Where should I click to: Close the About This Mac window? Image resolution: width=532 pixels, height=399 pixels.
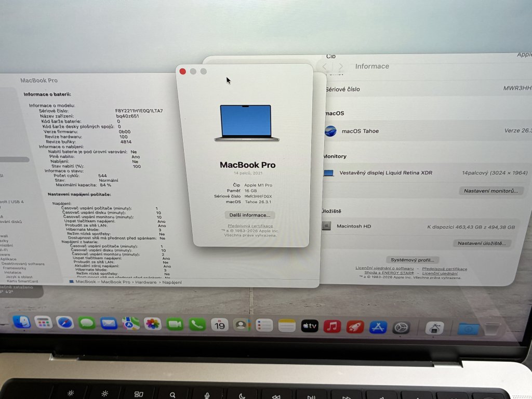[x=182, y=71]
